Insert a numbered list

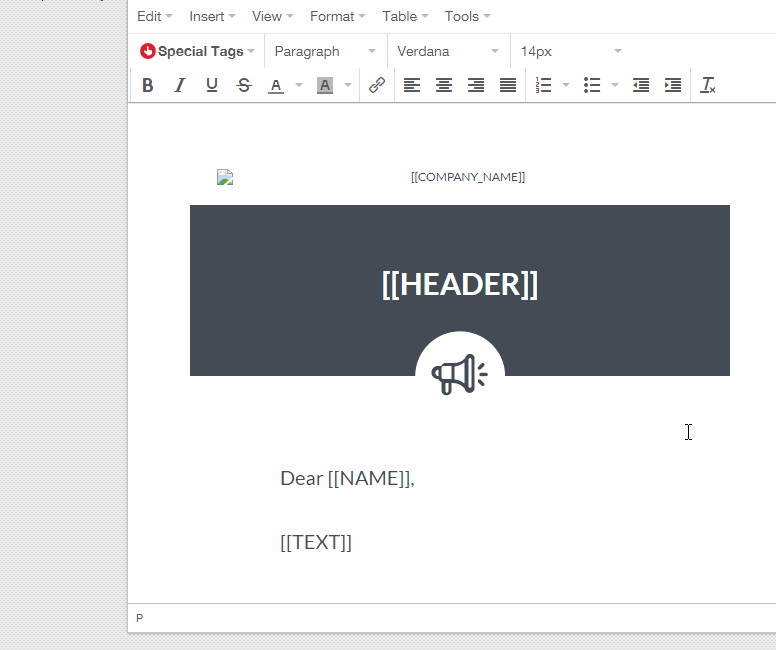click(543, 85)
